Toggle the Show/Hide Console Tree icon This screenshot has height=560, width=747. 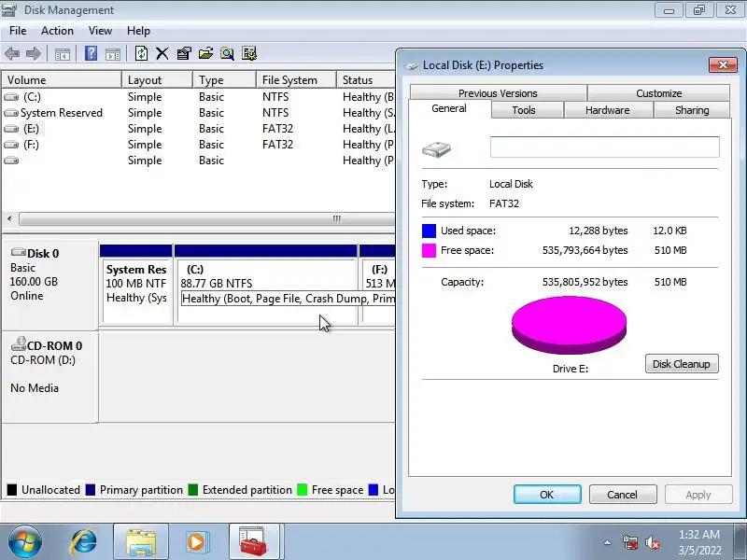coord(63,54)
